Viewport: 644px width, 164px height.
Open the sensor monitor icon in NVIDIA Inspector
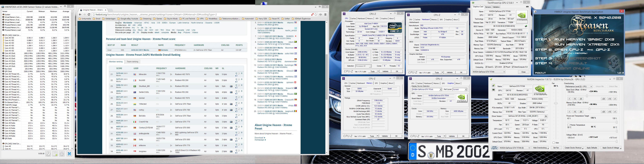tap(493, 90)
